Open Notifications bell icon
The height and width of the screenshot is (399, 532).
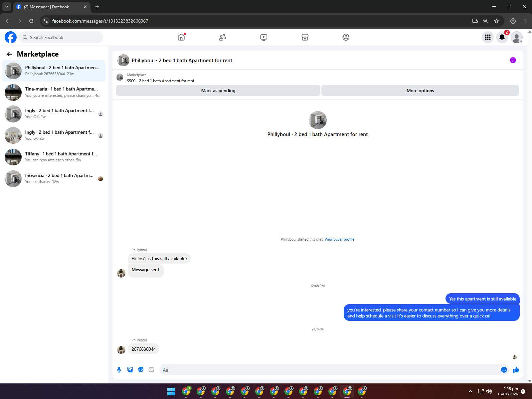tap(502, 37)
